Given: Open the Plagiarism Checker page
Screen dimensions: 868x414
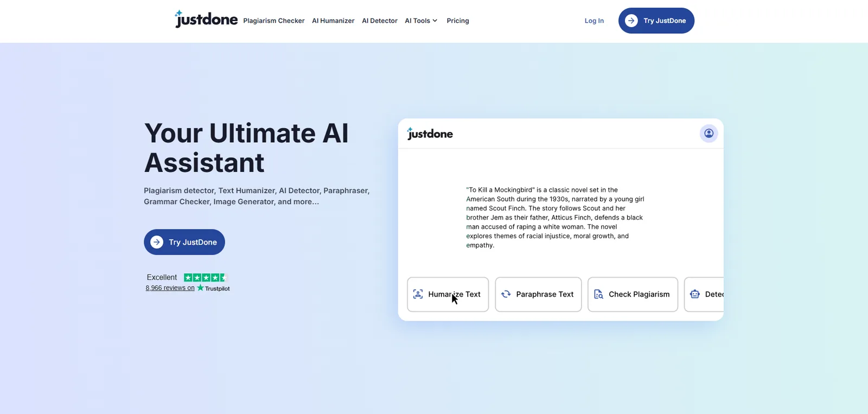Looking at the screenshot, I should point(274,21).
